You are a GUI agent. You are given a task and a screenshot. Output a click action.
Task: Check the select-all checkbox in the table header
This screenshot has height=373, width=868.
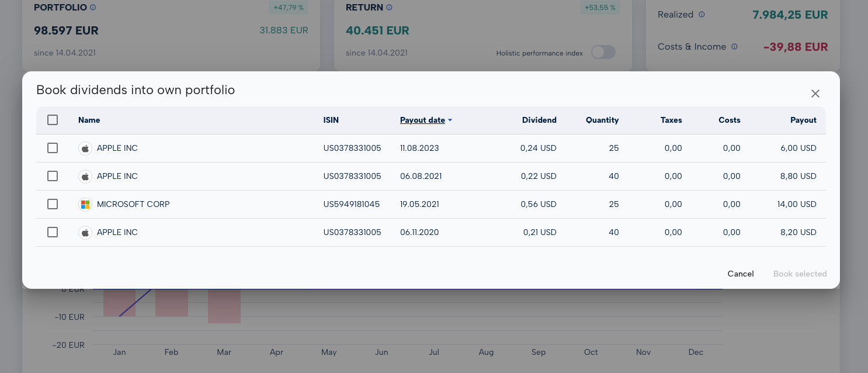click(53, 120)
